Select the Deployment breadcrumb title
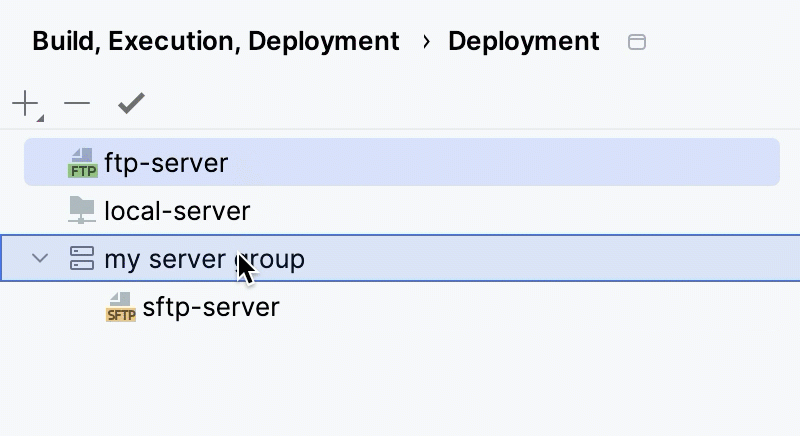The image size is (800, 436). click(523, 42)
